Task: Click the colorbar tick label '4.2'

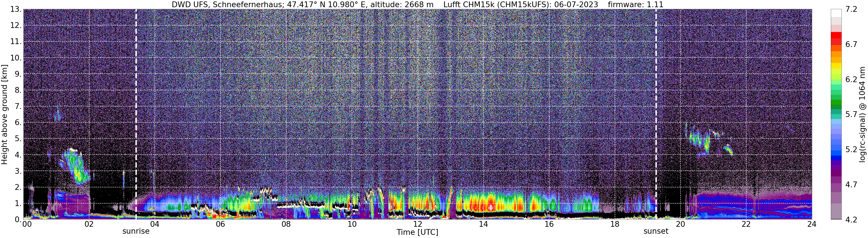Action: [x=851, y=220]
